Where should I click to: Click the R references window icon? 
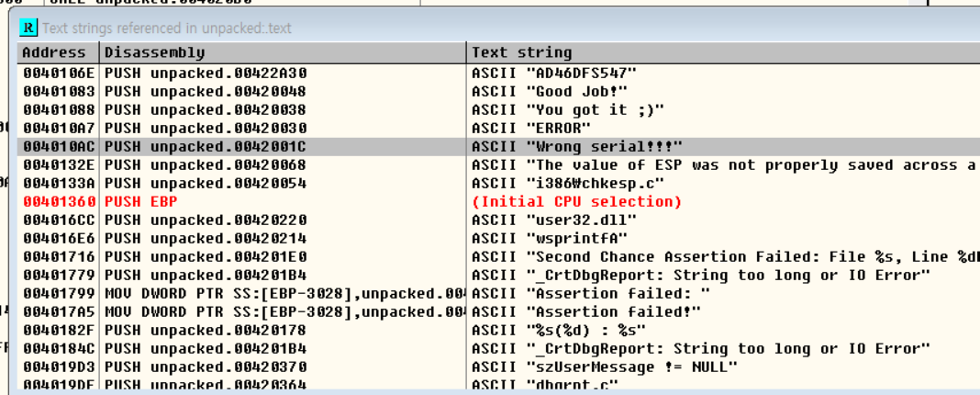click(28, 28)
